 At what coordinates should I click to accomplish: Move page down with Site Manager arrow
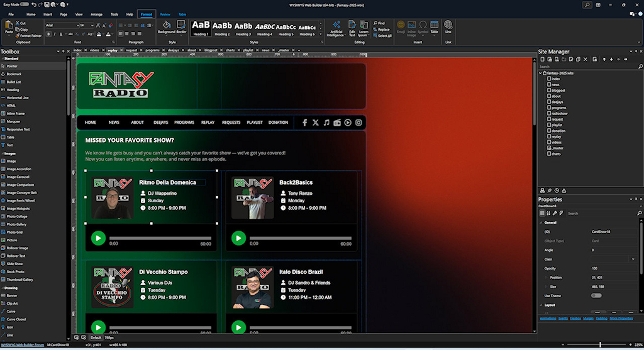pyautogui.click(x=611, y=60)
